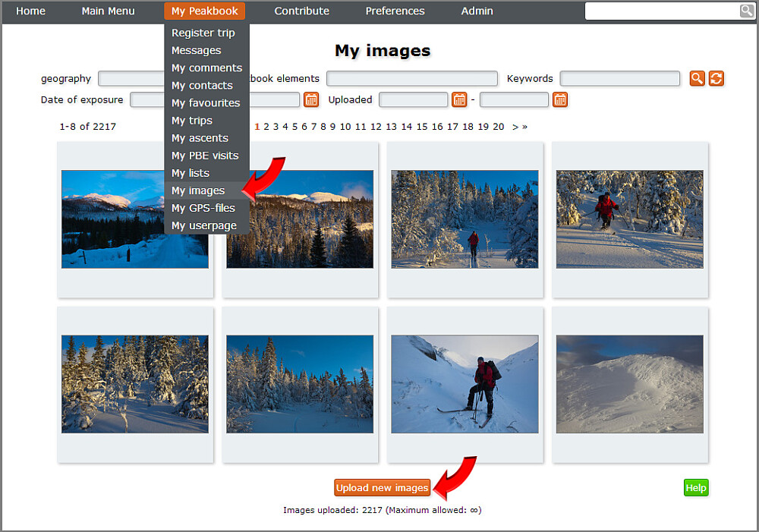This screenshot has width=759, height=532.
Task: Click the Keywords input field
Action: [x=619, y=79]
